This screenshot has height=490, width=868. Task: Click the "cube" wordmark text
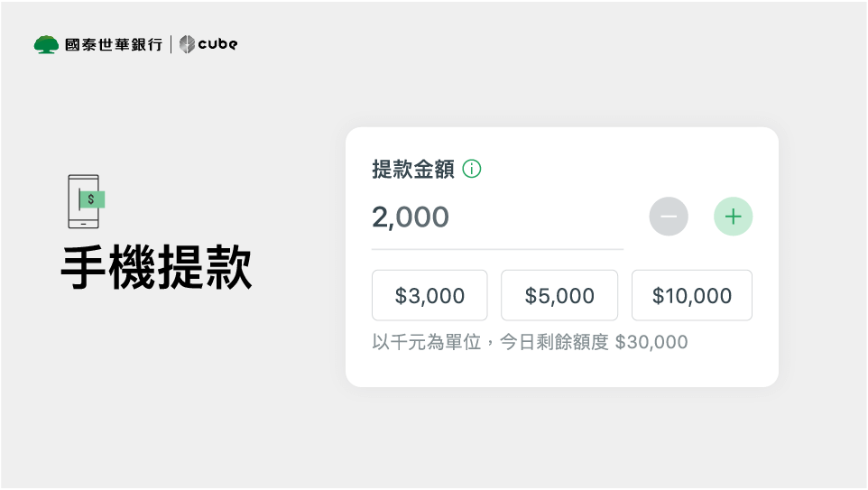tap(218, 44)
